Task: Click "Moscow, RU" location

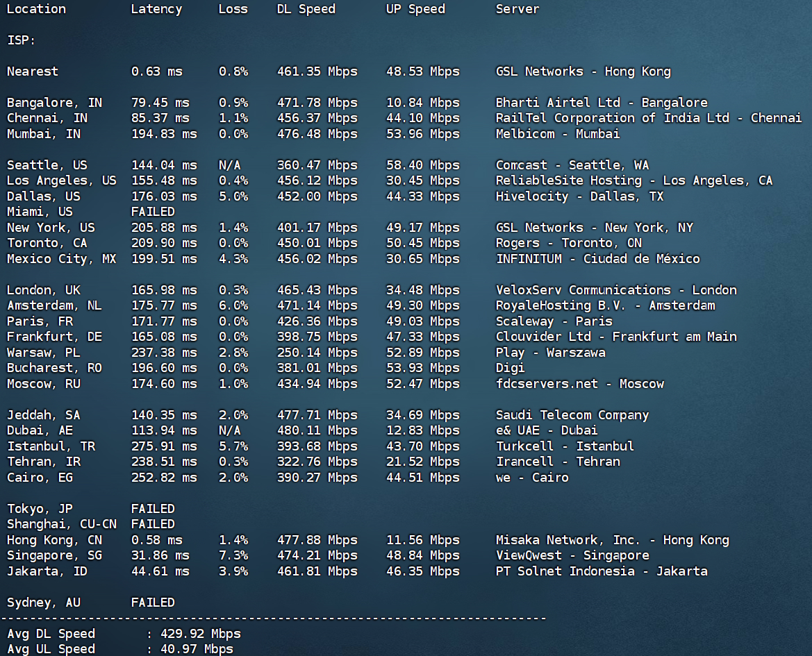Action: tap(44, 384)
